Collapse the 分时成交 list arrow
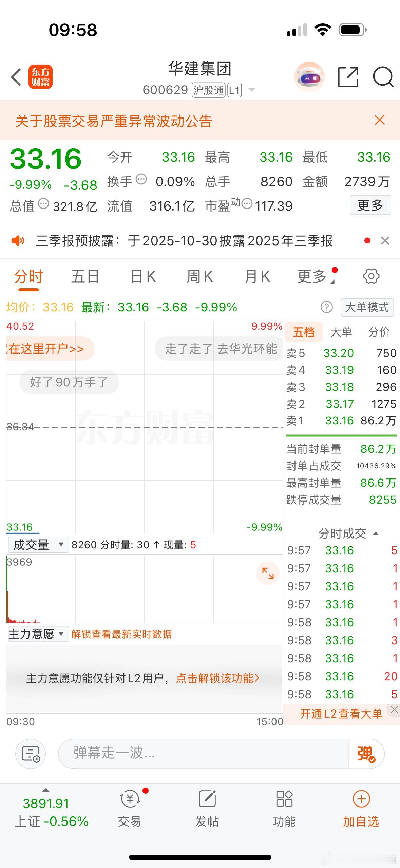The height and width of the screenshot is (868, 400). click(x=376, y=534)
